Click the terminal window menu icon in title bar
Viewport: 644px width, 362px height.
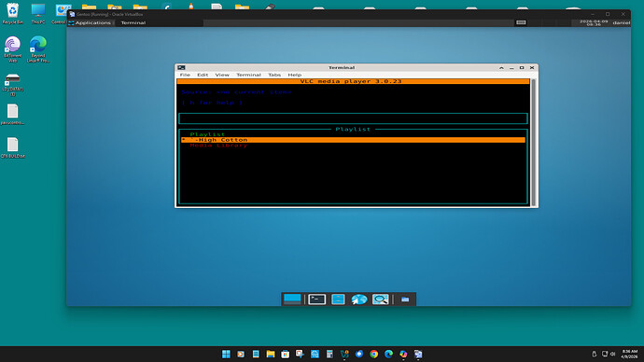(181, 68)
